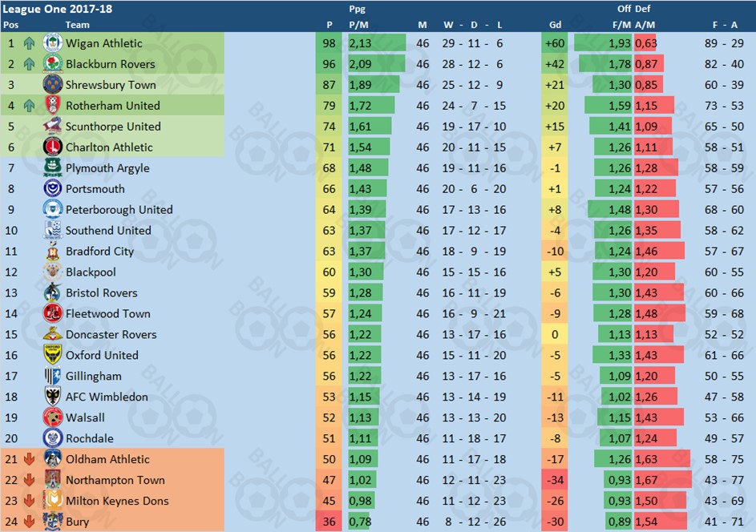The image size is (756, 532).
Task: Click Bury's red relegation arrow
Action: [x=30, y=522]
